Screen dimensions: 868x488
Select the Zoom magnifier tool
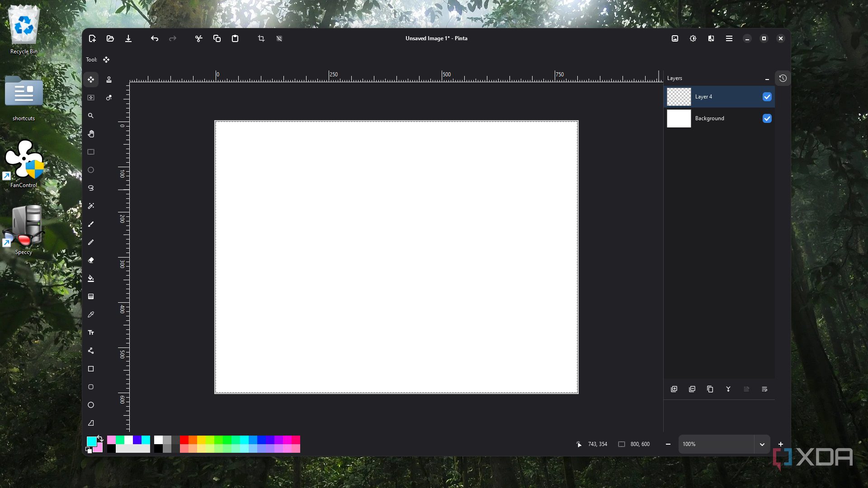click(91, 116)
